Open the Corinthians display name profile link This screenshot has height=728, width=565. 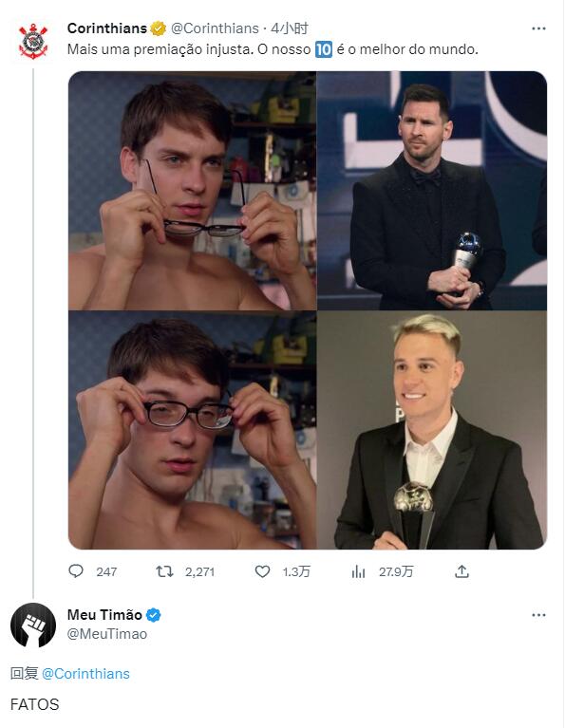tap(107, 28)
